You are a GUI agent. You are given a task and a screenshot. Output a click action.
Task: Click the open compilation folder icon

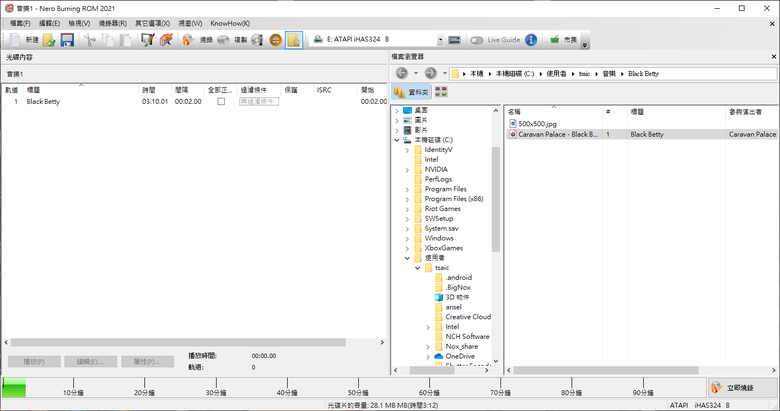[x=49, y=40]
